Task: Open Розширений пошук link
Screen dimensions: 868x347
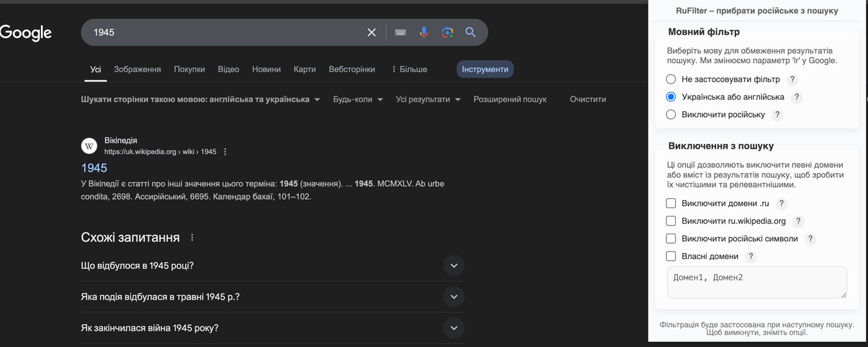Action: coord(510,99)
